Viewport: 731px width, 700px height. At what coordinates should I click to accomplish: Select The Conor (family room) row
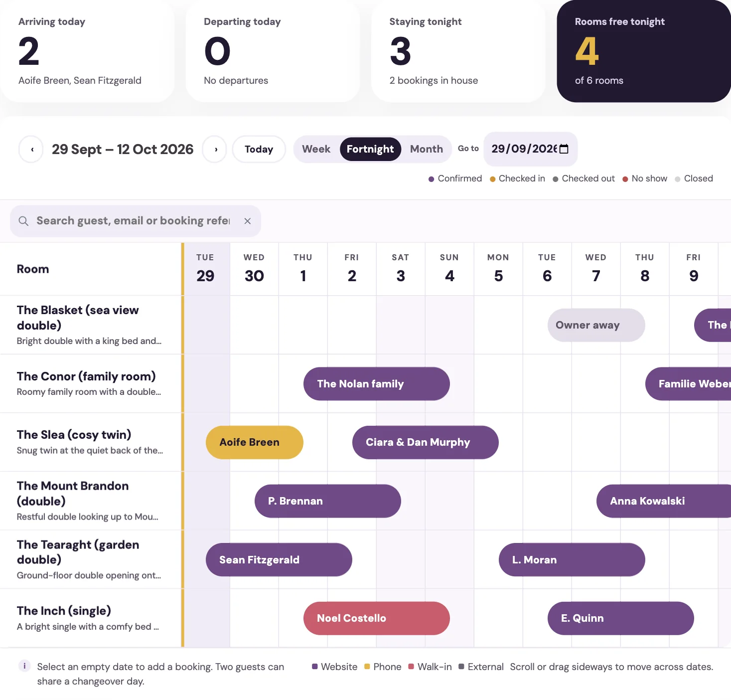pos(90,383)
